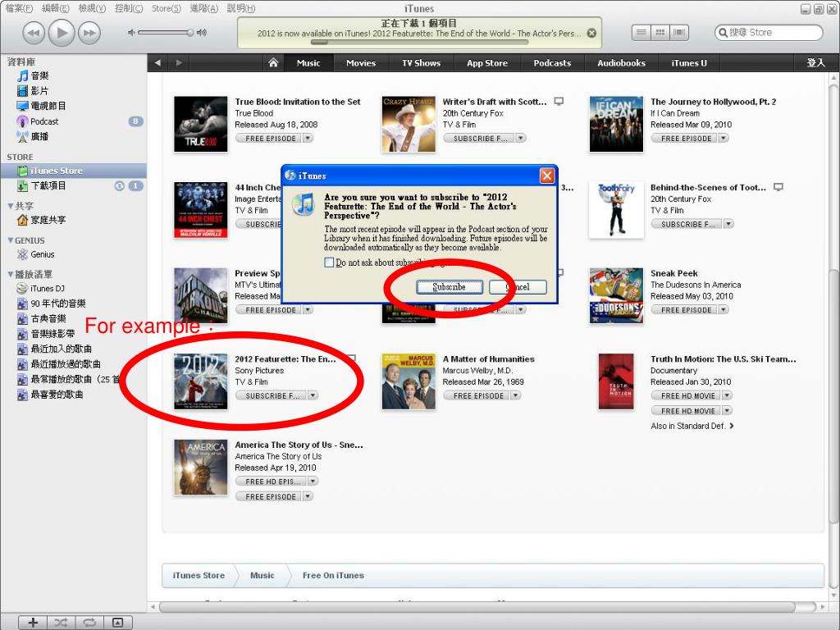Collapse the 共享 sidebar section
The image size is (840, 630).
10,206
